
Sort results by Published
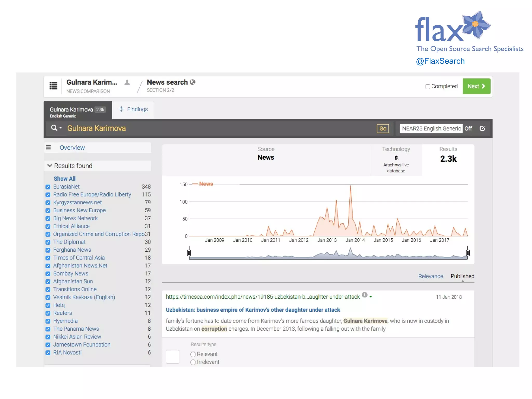pos(462,276)
